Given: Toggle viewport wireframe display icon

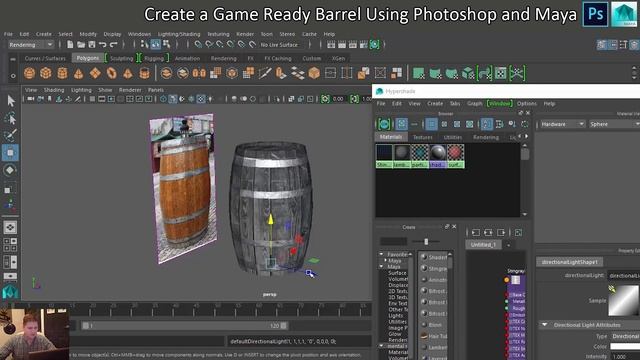Looking at the screenshot, I should pos(163,99).
